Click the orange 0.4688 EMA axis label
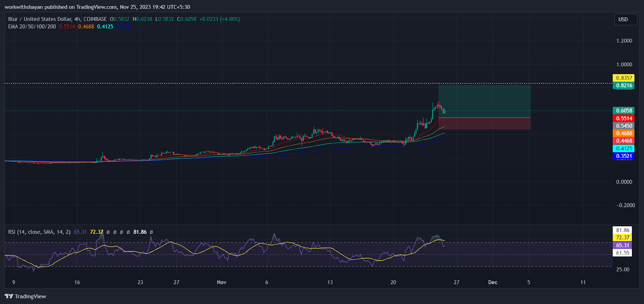Image resolution: width=644 pixels, height=304 pixels. (x=623, y=133)
